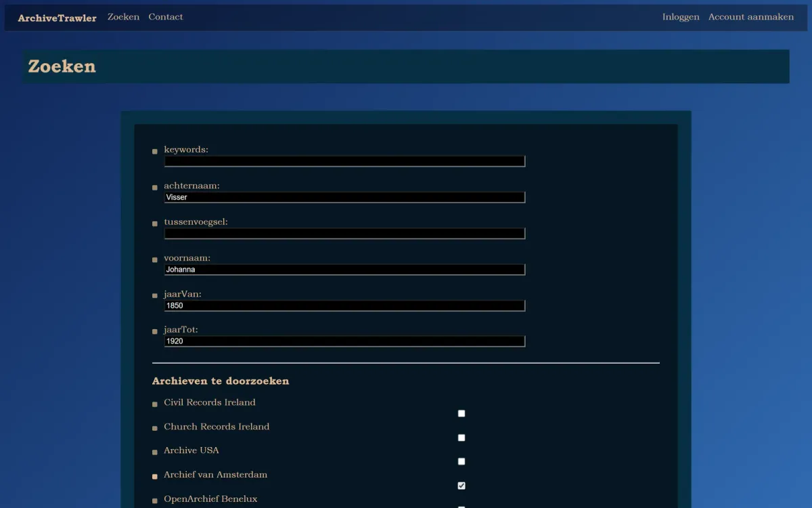Focus the keywords input field
The width and height of the screenshot is (812, 508).
point(344,161)
